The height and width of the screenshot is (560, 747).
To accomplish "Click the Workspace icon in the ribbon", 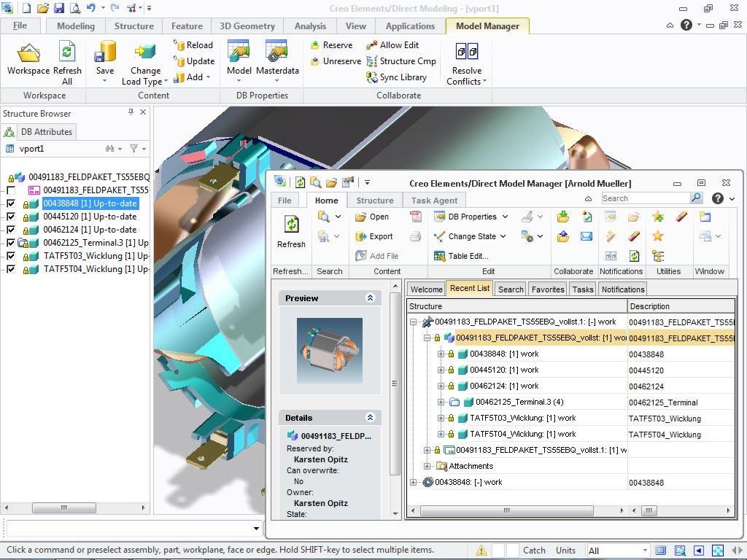I will [x=28, y=53].
